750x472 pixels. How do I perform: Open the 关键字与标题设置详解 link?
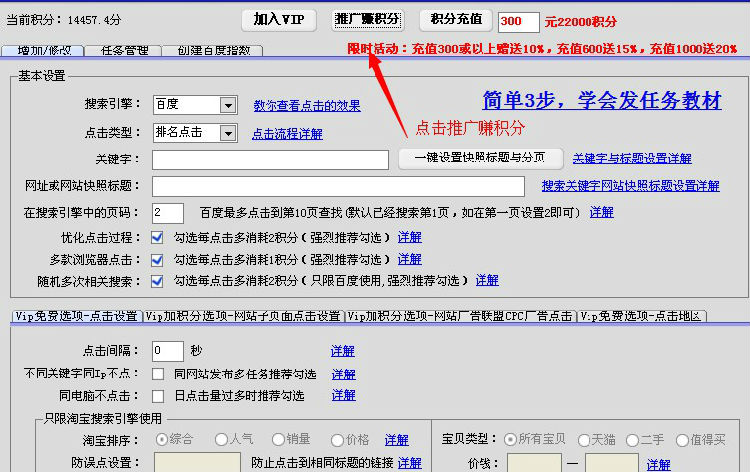click(631, 159)
